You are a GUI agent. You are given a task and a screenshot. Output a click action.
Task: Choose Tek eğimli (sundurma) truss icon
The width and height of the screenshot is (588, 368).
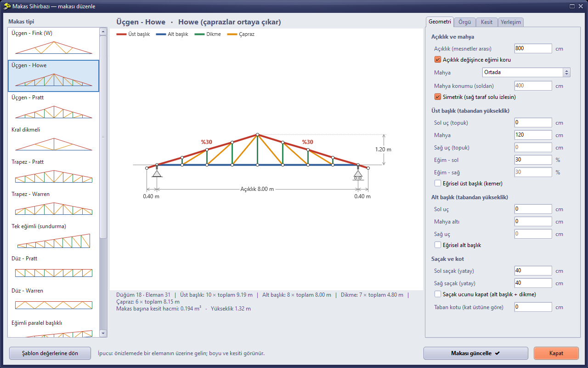coord(54,241)
